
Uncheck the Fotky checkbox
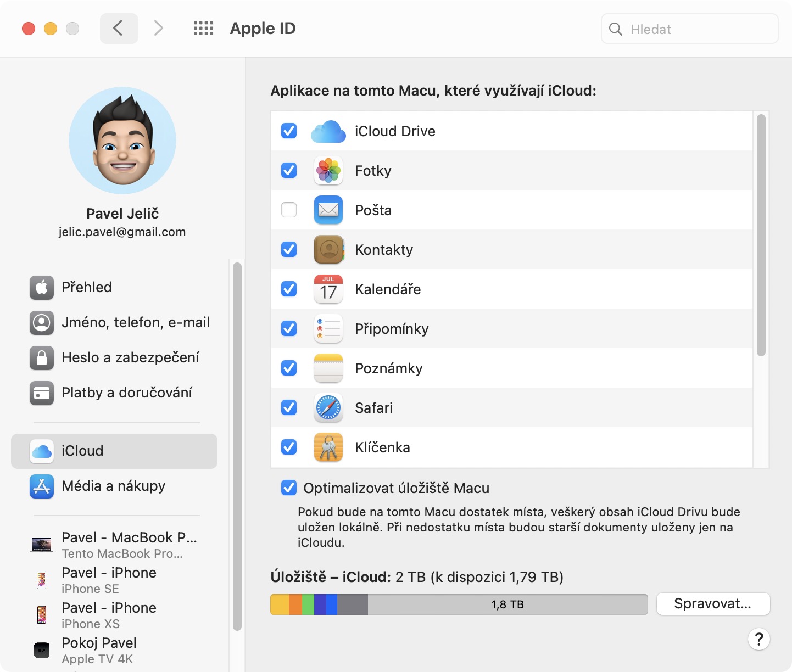pyautogui.click(x=289, y=171)
